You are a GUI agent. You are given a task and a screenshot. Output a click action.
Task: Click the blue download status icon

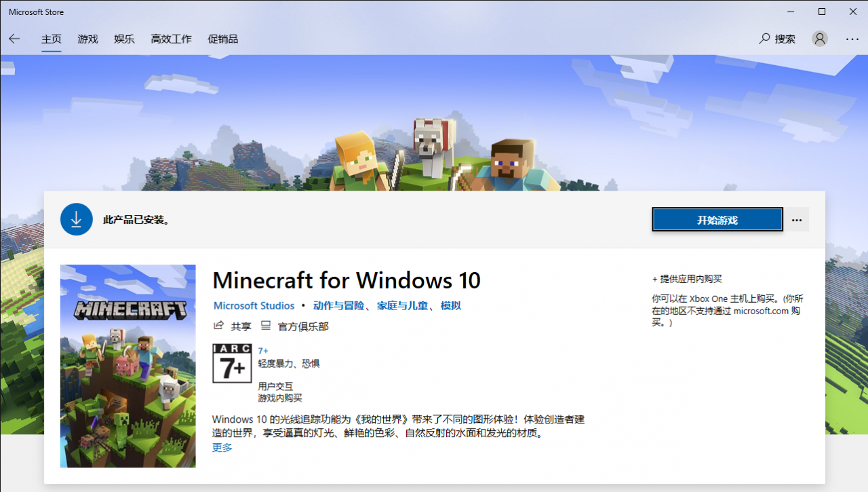77,219
